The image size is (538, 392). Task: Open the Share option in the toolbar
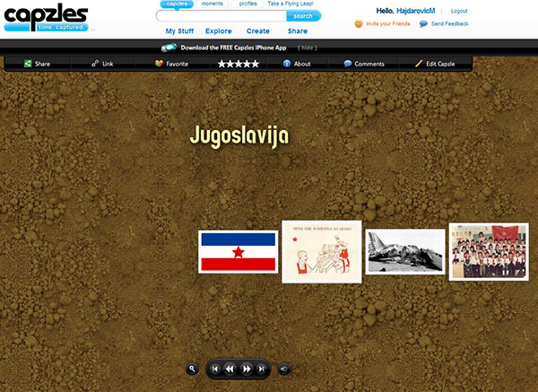pos(36,64)
